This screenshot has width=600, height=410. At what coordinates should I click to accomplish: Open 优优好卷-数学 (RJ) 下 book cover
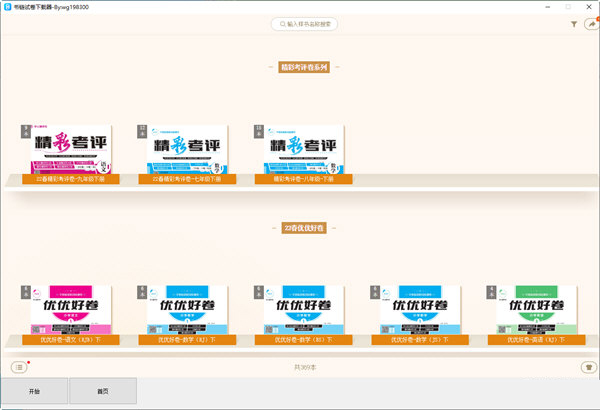pos(187,310)
